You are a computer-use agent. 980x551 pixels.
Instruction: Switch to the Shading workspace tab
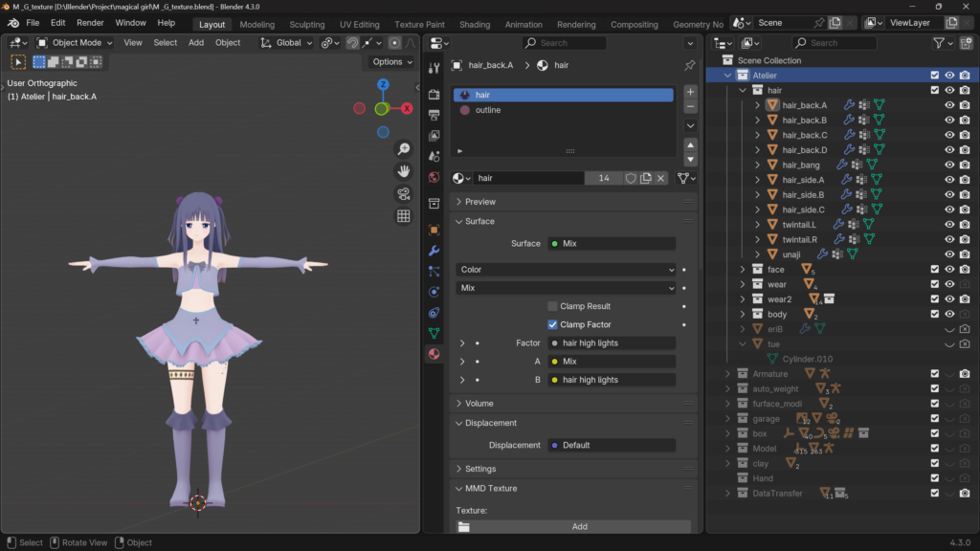(x=474, y=24)
